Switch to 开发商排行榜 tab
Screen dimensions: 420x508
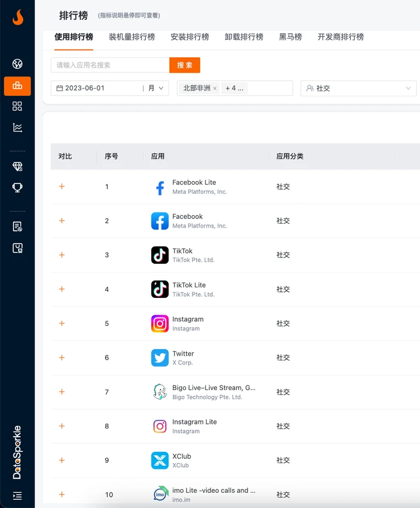pos(341,37)
